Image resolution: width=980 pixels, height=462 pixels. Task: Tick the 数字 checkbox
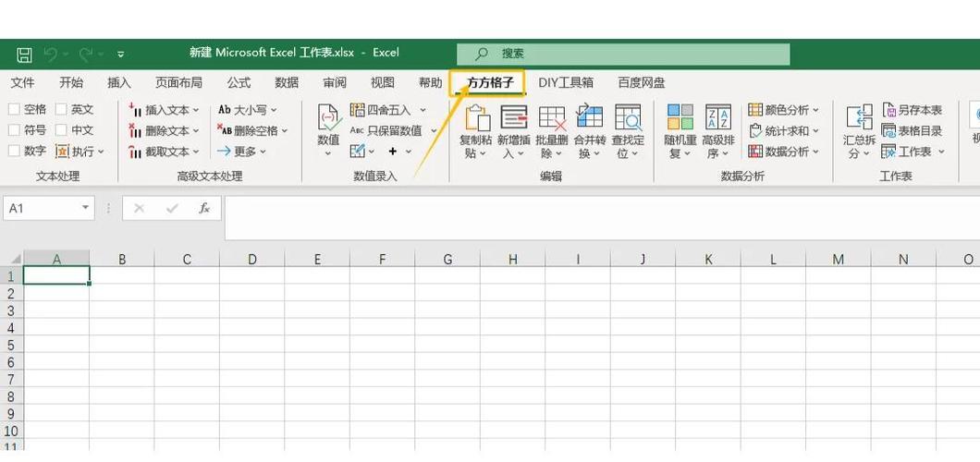[14, 152]
